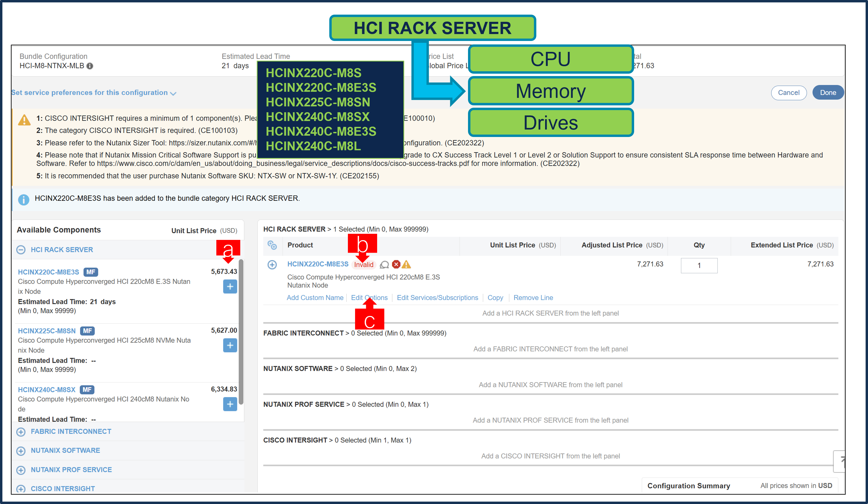Expand the FABRIC INTERCONNECT category
868x504 pixels.
point(21,432)
